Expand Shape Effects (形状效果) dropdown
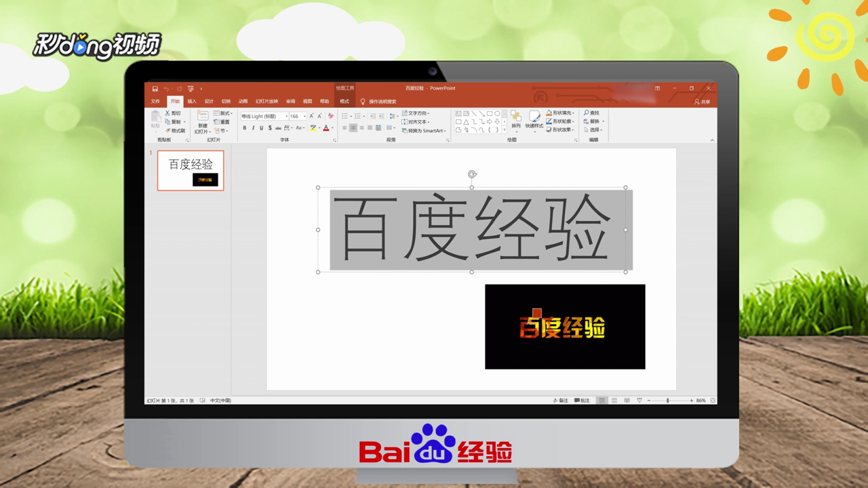868x488 pixels. click(x=560, y=129)
